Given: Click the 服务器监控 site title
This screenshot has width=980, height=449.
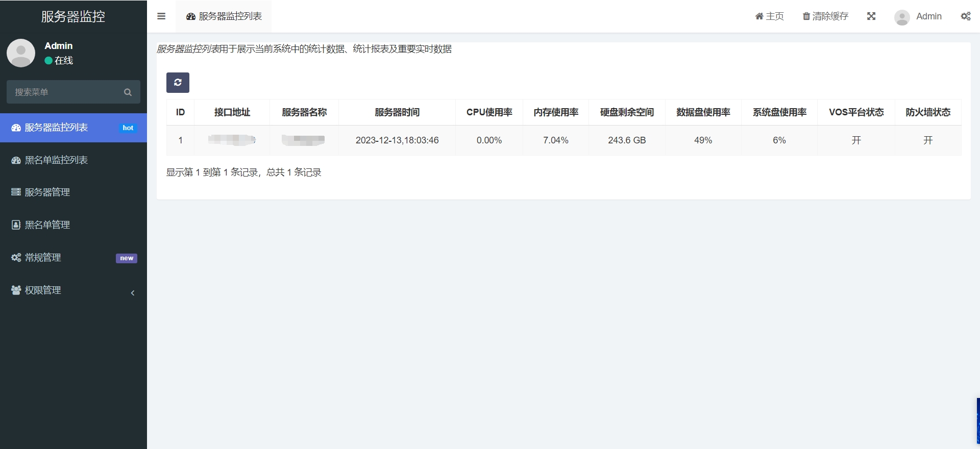Looking at the screenshot, I should coord(73,16).
